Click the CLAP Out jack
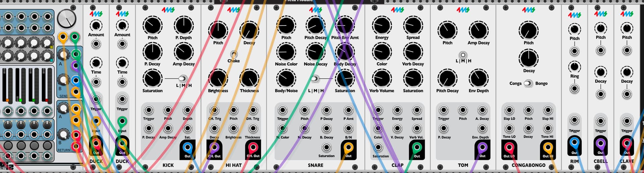The height and width of the screenshot is (173, 644). (x=417, y=148)
